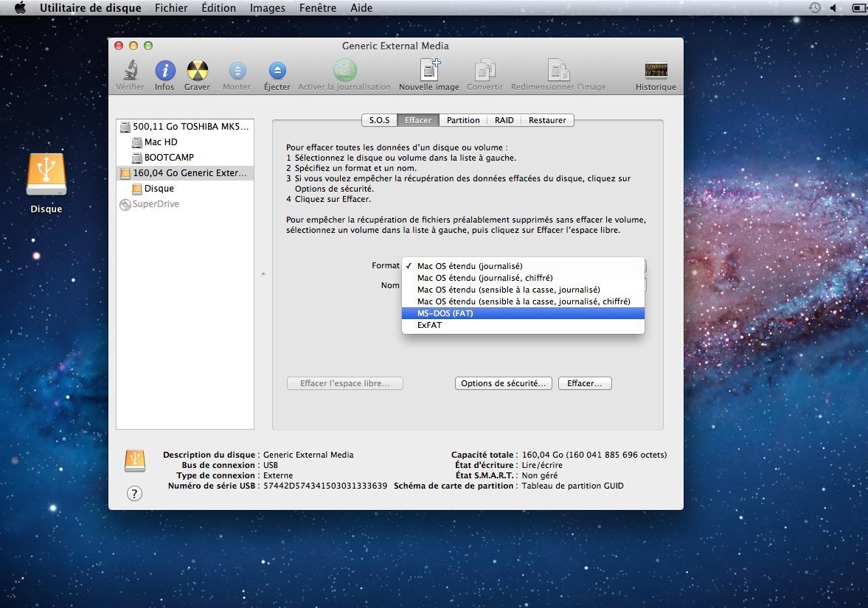
Task: Click Activer la journalisation toolbar icon
Action: pyautogui.click(x=344, y=70)
